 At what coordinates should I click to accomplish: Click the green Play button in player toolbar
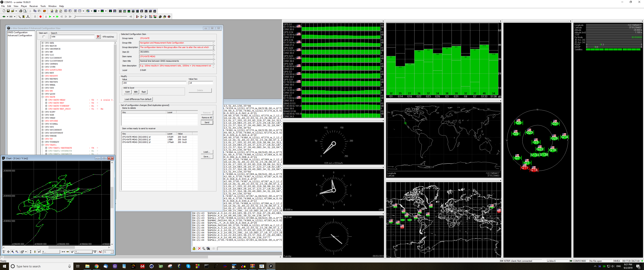pos(50,17)
